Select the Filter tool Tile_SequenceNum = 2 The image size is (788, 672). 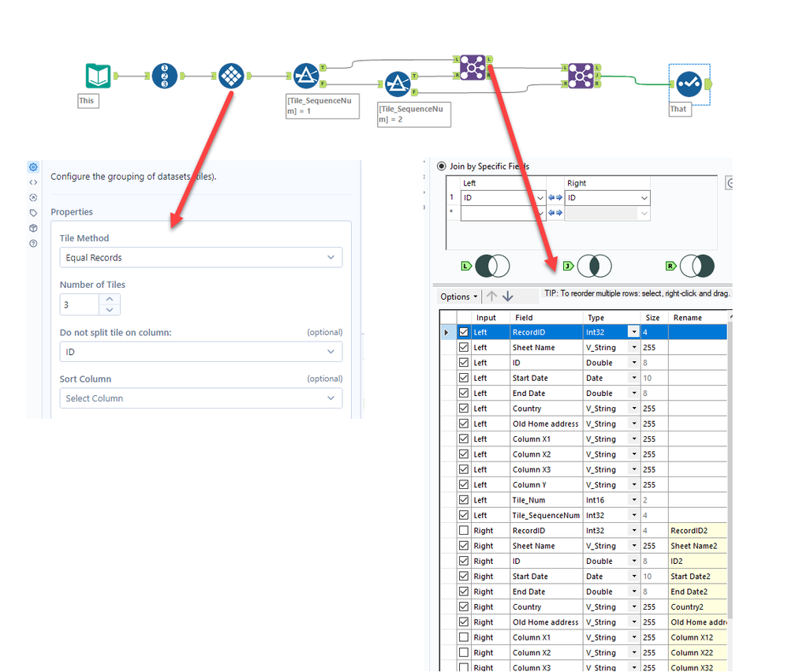(x=398, y=84)
